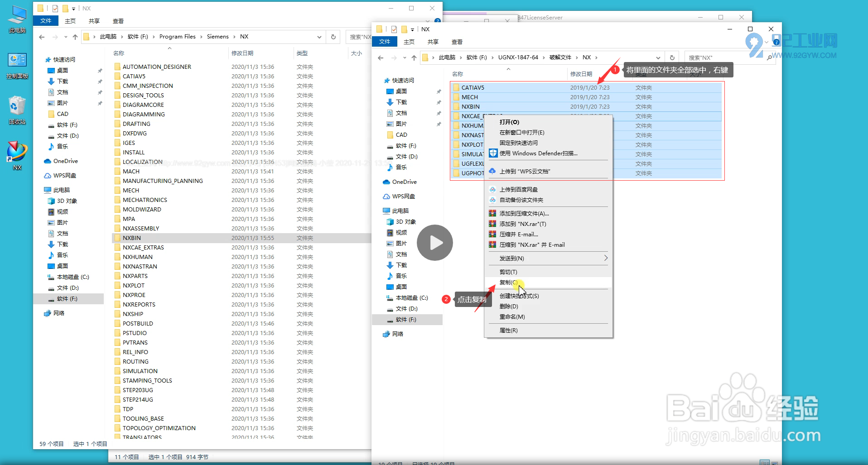The width and height of the screenshot is (868, 465).
Task: Choose 重命名(M) from the context menu
Action: coord(548,317)
